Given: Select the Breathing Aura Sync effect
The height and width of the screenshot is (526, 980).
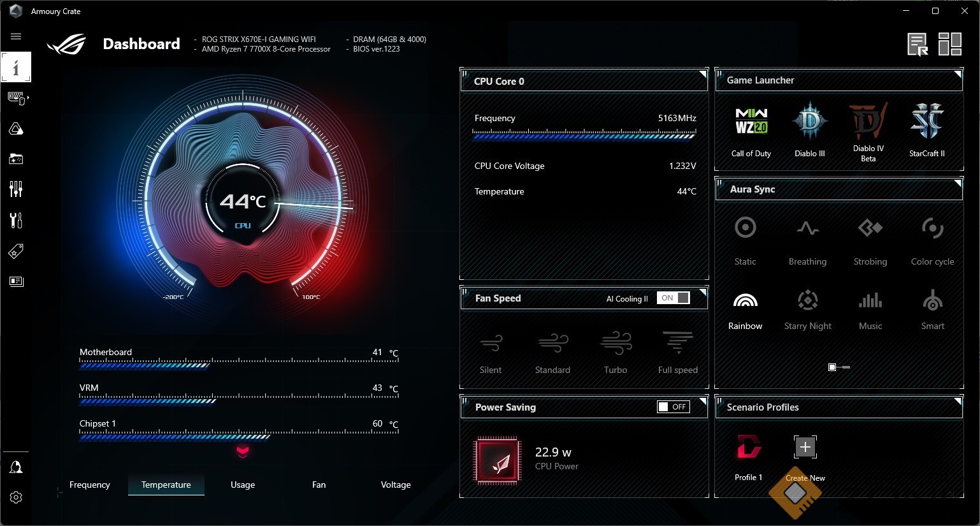Looking at the screenshot, I should coord(807,241).
